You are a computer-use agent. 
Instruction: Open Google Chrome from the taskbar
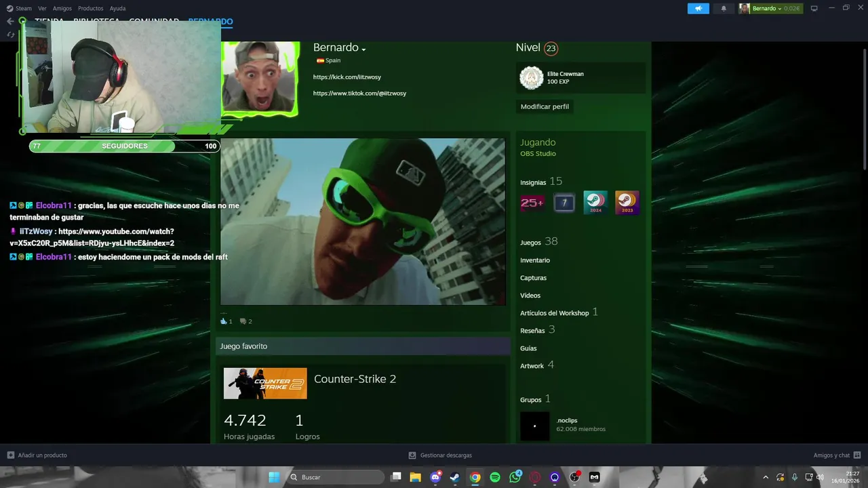click(475, 477)
